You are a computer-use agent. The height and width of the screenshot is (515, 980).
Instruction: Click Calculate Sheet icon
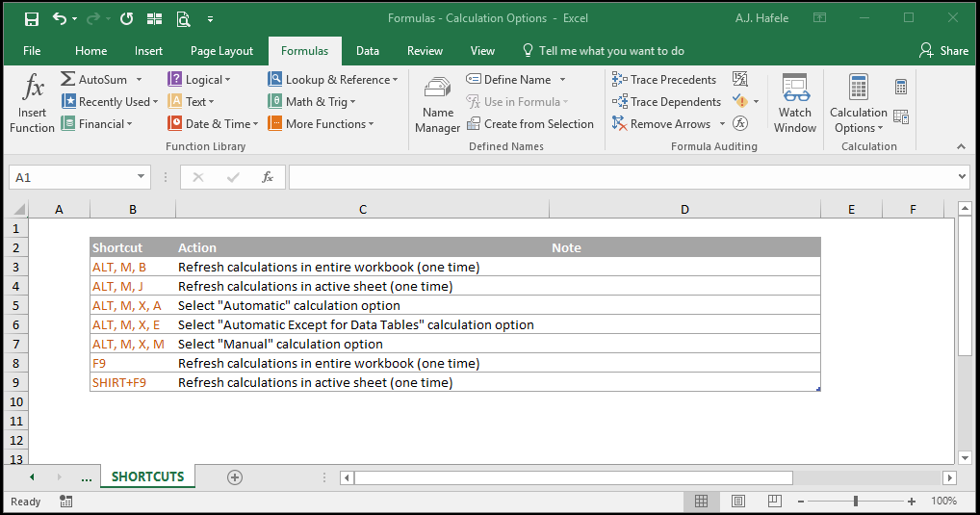click(x=901, y=116)
